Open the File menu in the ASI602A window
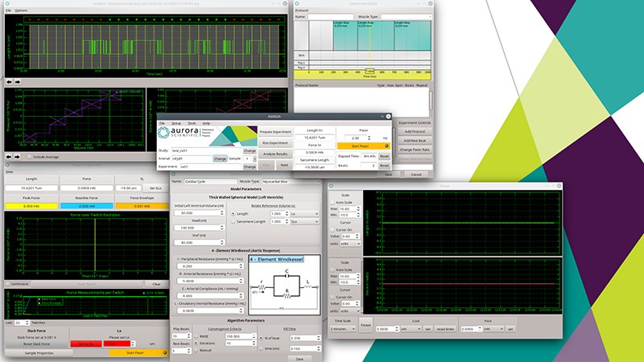 point(162,123)
